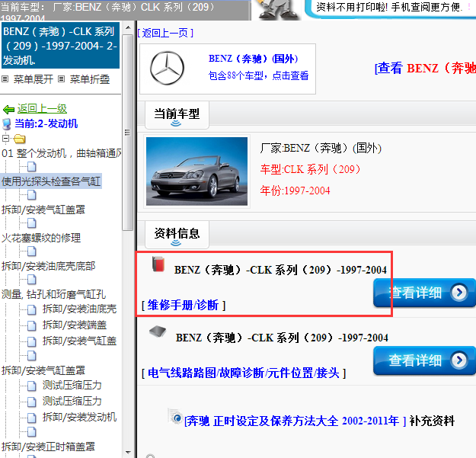This screenshot has width=476, height=458.
Task: Click the gray module wiring icon
Action: (158, 331)
